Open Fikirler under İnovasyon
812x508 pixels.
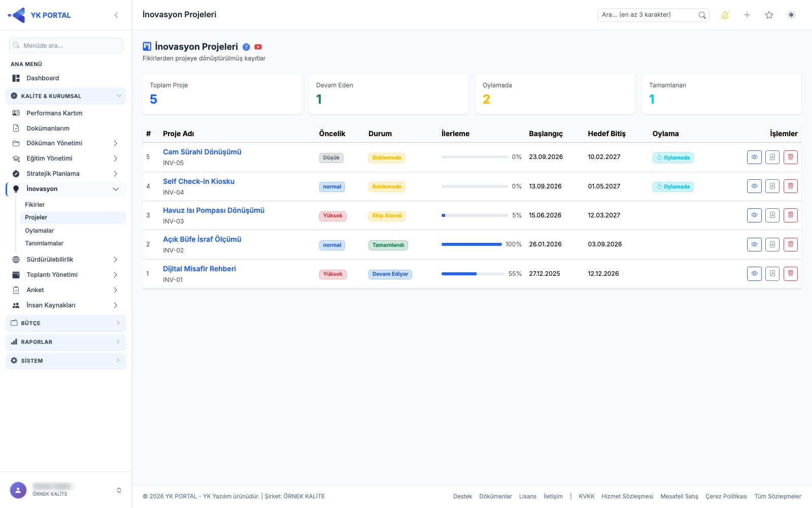[x=73, y=205]
